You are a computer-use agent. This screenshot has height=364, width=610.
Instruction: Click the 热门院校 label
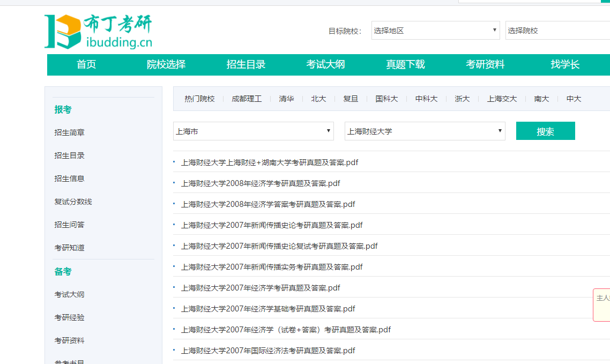[199, 99]
